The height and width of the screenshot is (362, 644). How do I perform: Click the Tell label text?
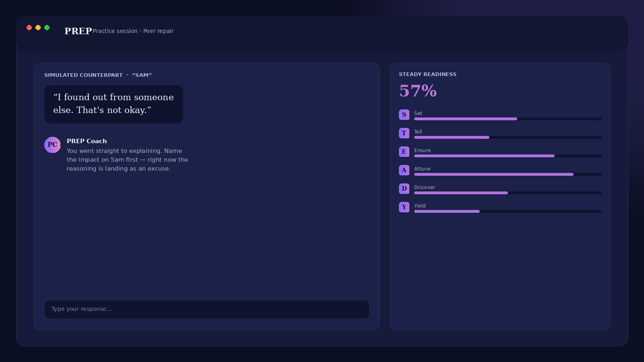418,132
